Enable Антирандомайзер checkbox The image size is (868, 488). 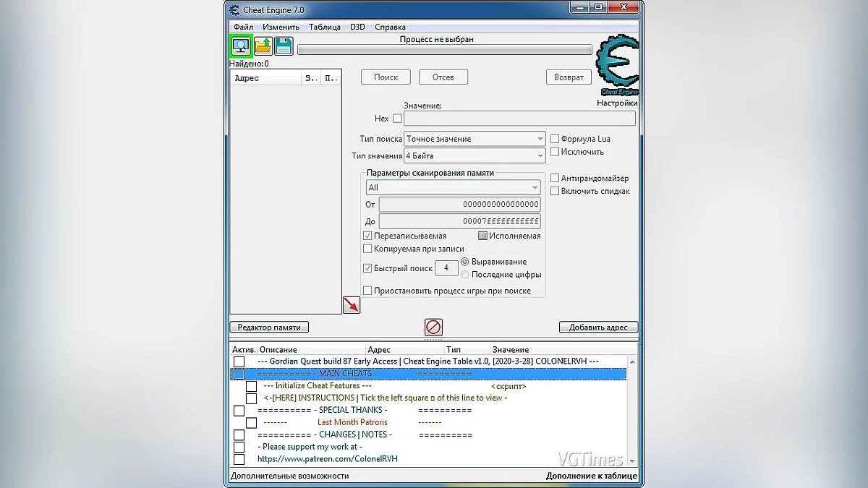555,178
